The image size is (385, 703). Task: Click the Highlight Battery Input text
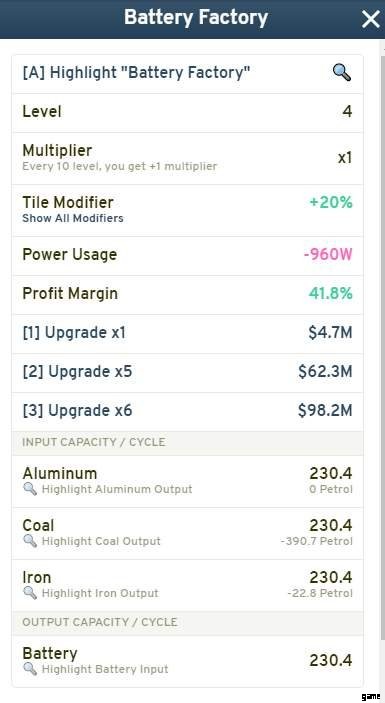[105, 669]
